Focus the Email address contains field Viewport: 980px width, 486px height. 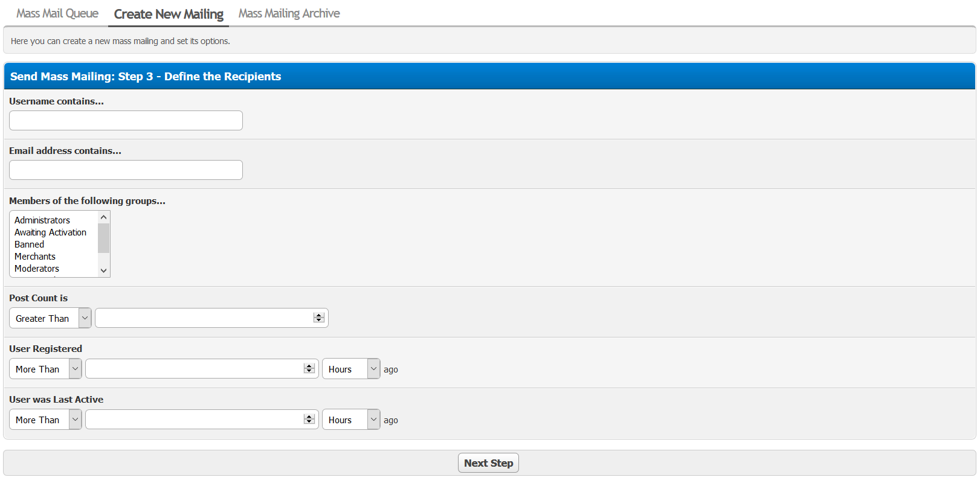(126, 170)
